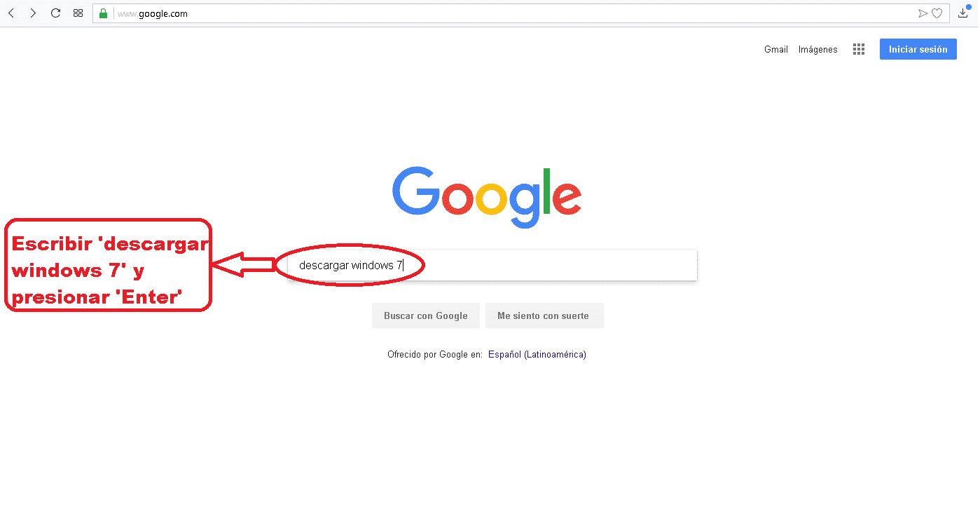This screenshot has height=523, width=980.
Task: Click the red arrow pointing at search box
Action: (243, 264)
